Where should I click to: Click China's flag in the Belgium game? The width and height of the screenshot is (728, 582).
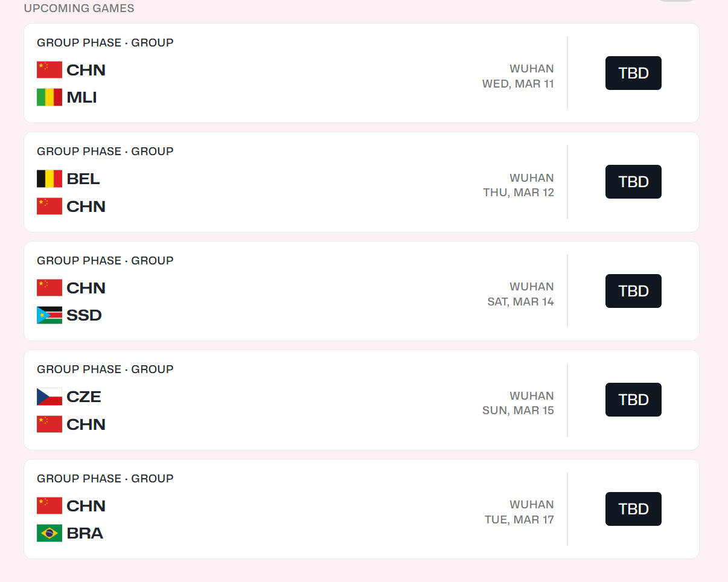click(49, 206)
